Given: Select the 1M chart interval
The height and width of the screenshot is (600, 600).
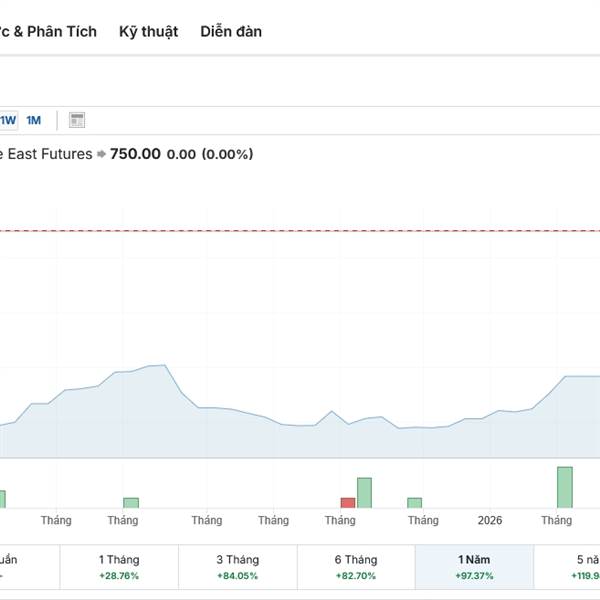Looking at the screenshot, I should [x=34, y=121].
